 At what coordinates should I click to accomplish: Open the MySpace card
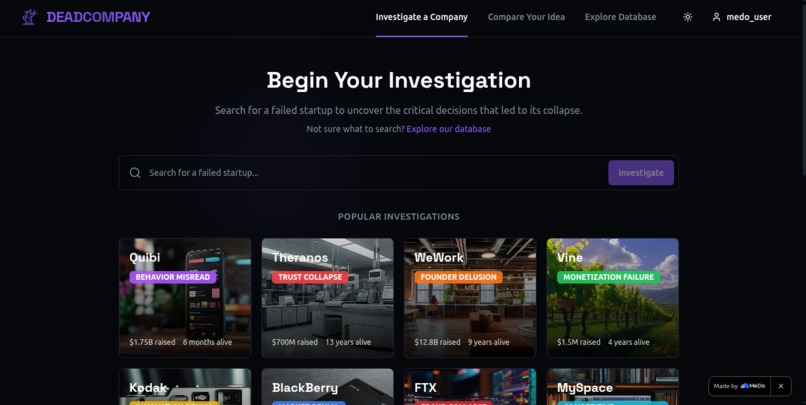(613, 386)
